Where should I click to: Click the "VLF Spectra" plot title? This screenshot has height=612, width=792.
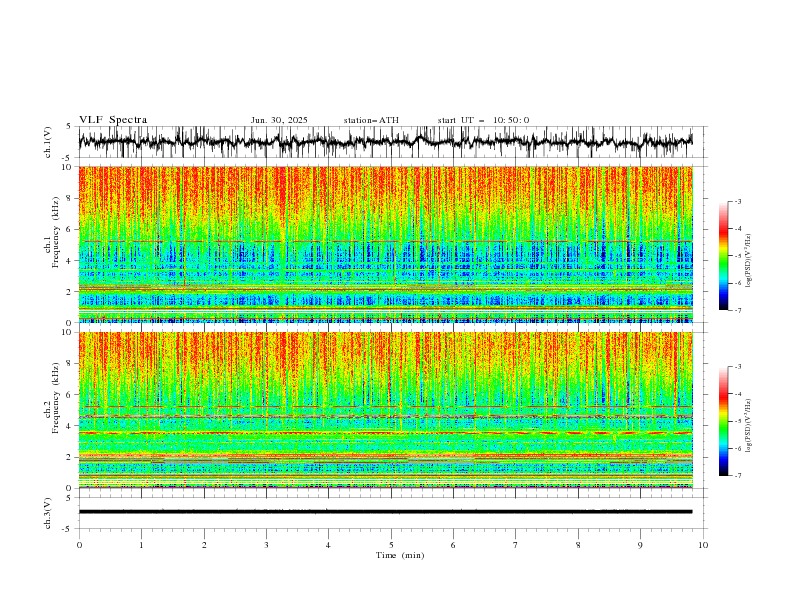pos(113,120)
